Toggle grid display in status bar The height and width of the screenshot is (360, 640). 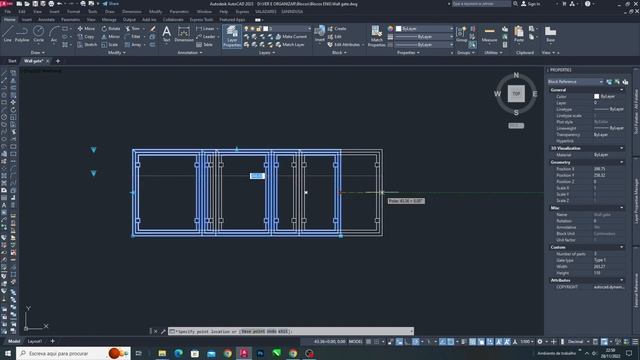coord(368,342)
